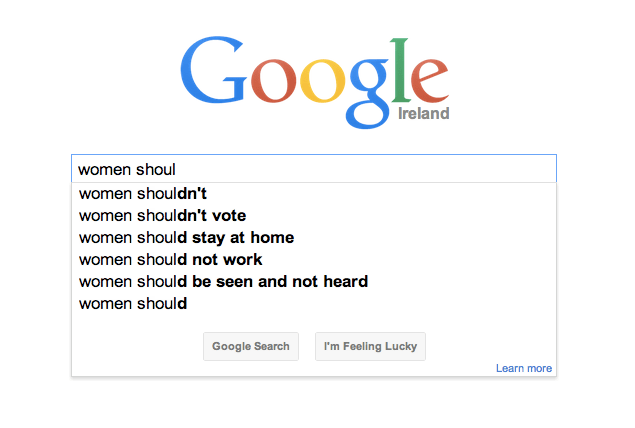Viewport: 635px width, 428px height.
Task: Select 'women should not work' from suggestions
Action: tap(170, 259)
